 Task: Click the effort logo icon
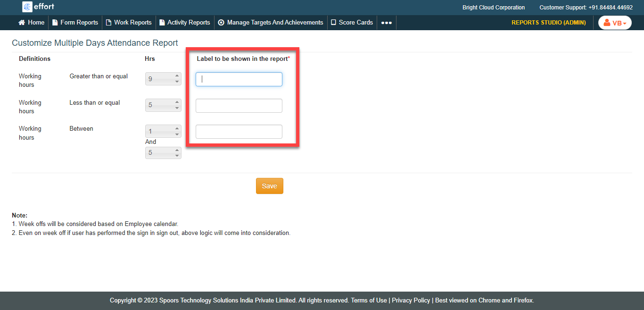point(27,7)
